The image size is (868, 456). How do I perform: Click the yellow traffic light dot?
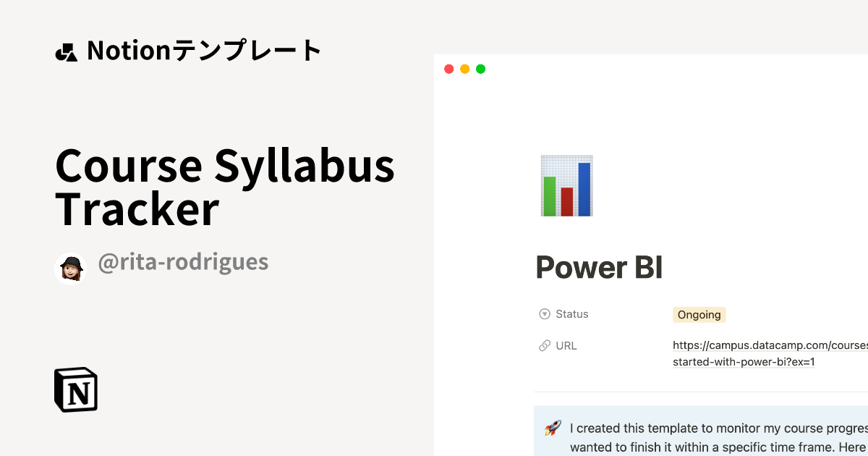464,68
